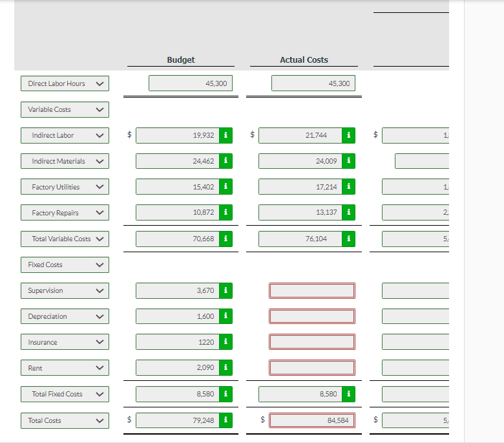Click the Actual Factory Repairs field 13,137
Viewport: 504px width, 443px height.
(x=300, y=212)
